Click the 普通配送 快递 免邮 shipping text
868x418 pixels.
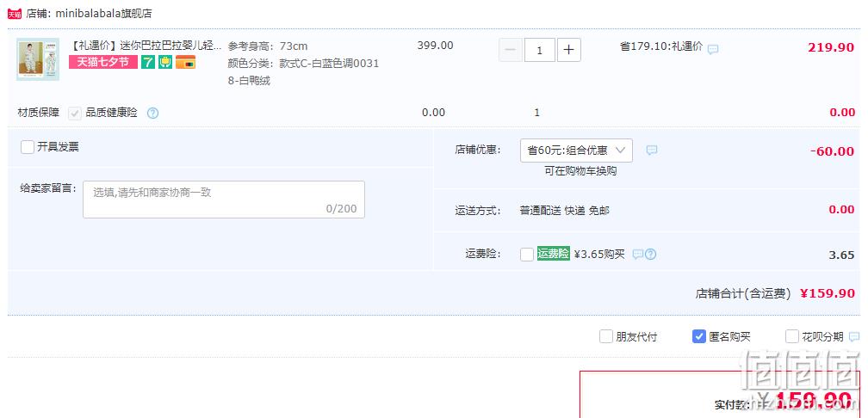[x=565, y=211]
